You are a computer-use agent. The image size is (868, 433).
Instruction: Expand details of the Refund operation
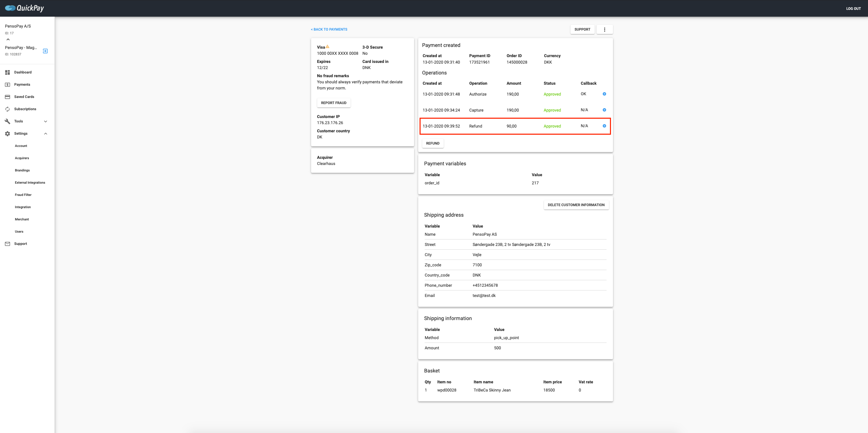[605, 126]
